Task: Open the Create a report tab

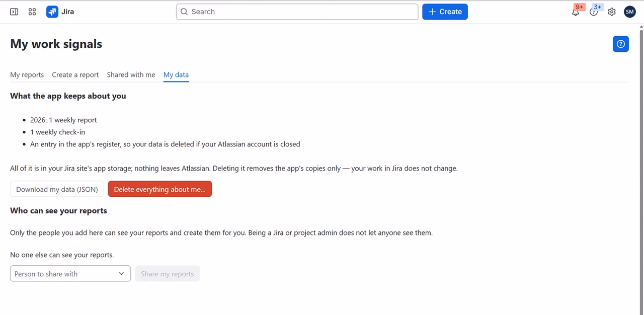Action: pyautogui.click(x=75, y=74)
